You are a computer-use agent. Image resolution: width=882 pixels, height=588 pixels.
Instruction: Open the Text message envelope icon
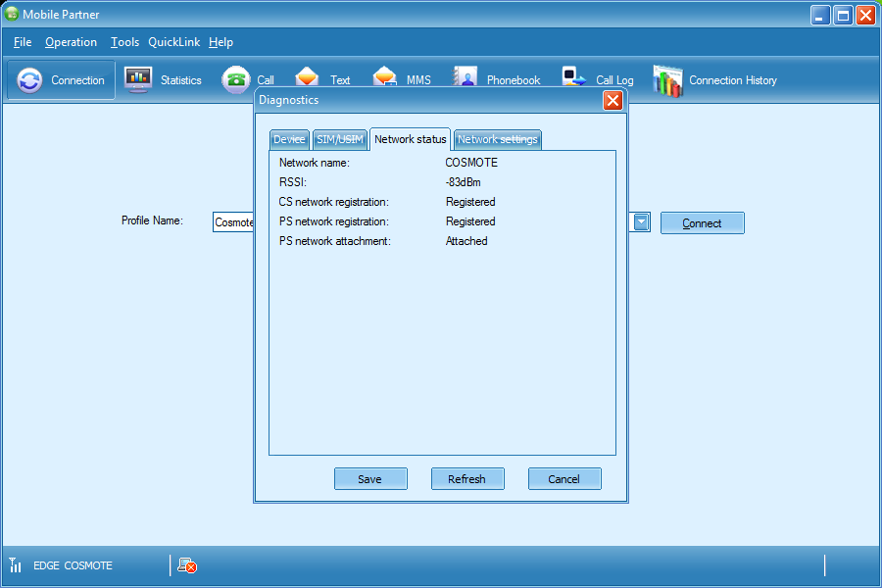point(307,76)
